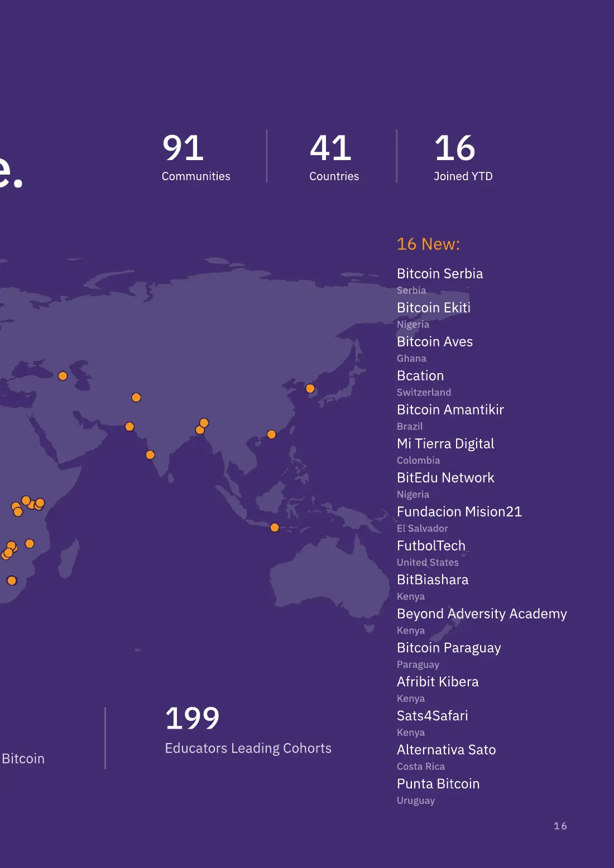Click the "Mi Tierra Digital" entry
The width and height of the screenshot is (614, 868).
click(445, 443)
